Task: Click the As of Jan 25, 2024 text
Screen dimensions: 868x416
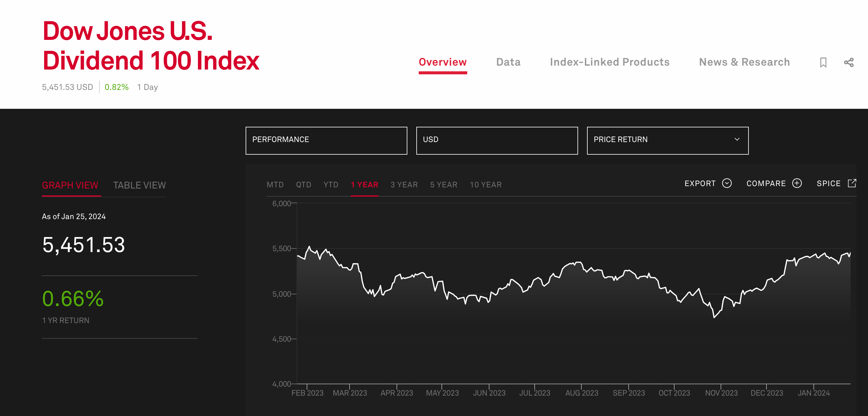Action: point(74,216)
